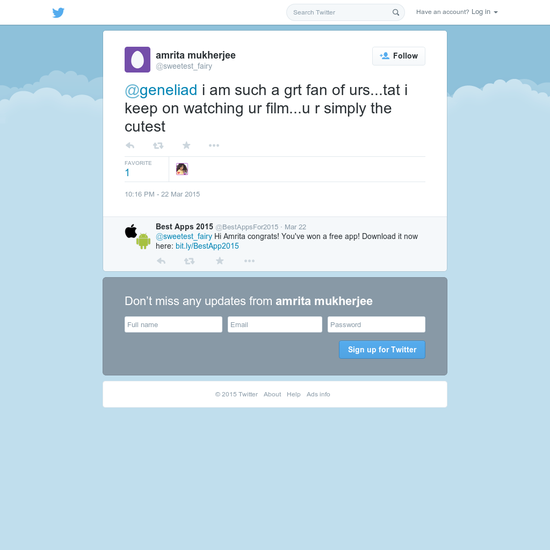Click the Email input field
The image size is (550, 550).
click(275, 324)
